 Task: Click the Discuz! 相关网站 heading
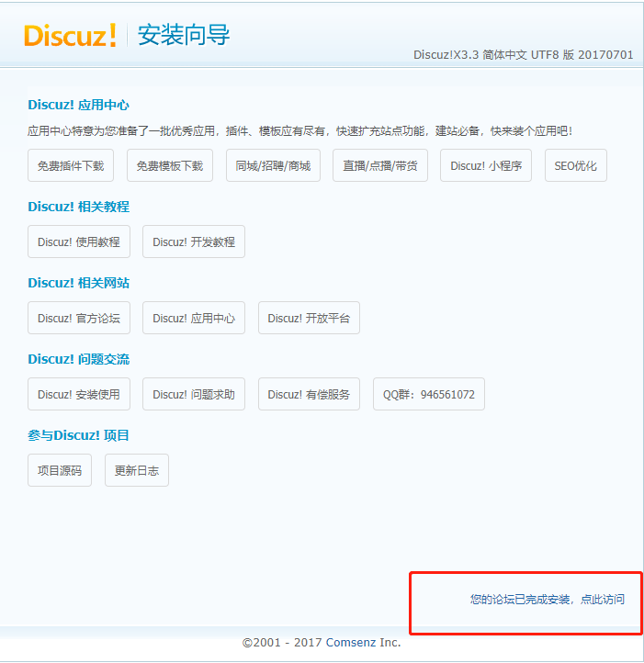point(79,283)
